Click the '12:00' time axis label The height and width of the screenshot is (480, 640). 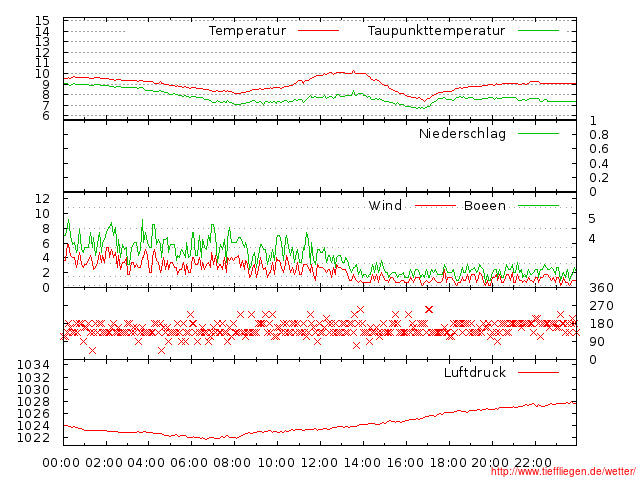319,463
